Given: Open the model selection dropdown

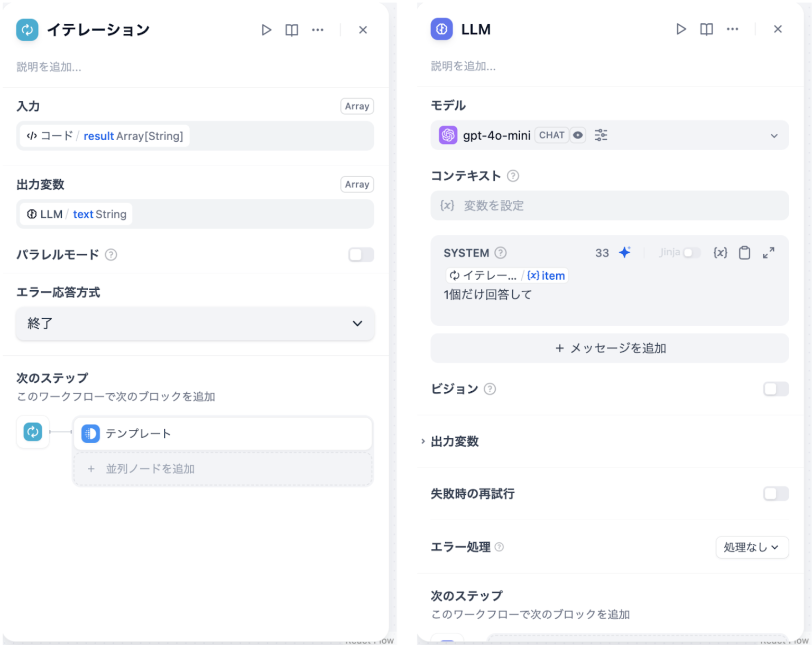Looking at the screenshot, I should click(774, 135).
